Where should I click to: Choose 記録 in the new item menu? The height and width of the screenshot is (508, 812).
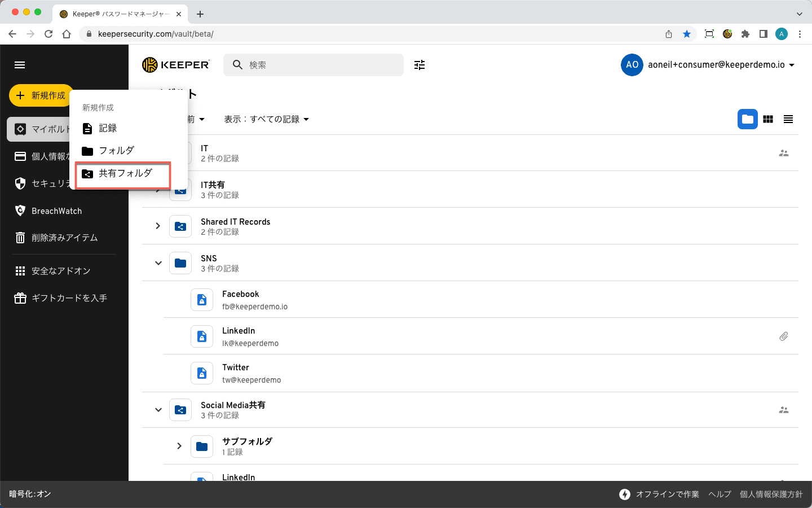coord(107,129)
